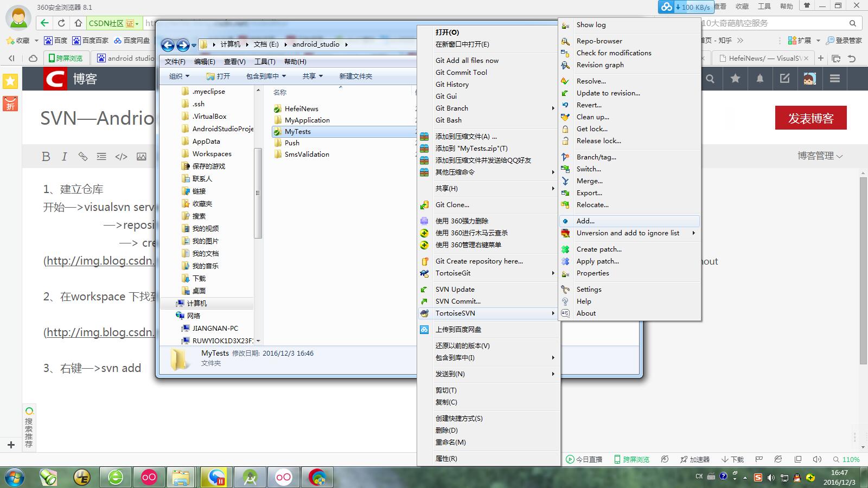868x488 pixels.
Task: Expand Unversion and add to ignore list submenu
Action: [x=693, y=233]
